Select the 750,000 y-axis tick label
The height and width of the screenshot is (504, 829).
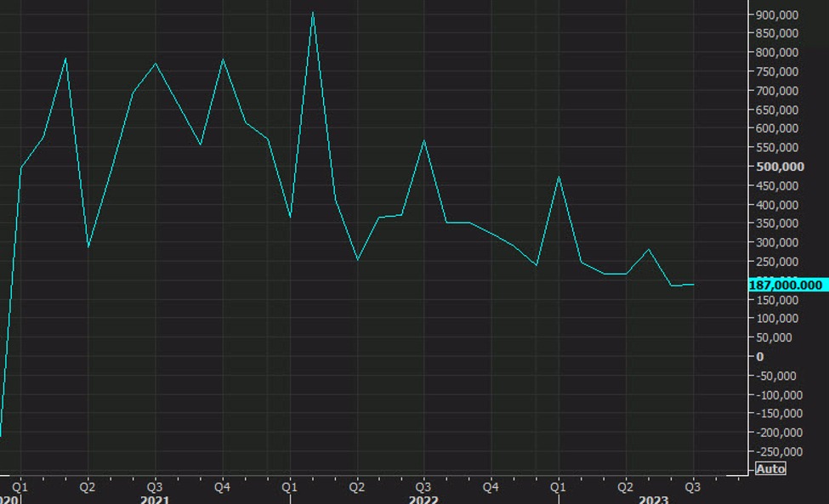pyautogui.click(x=777, y=71)
